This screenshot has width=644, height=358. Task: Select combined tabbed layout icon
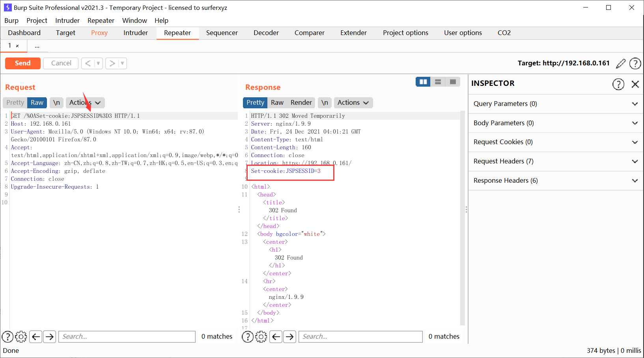453,82
